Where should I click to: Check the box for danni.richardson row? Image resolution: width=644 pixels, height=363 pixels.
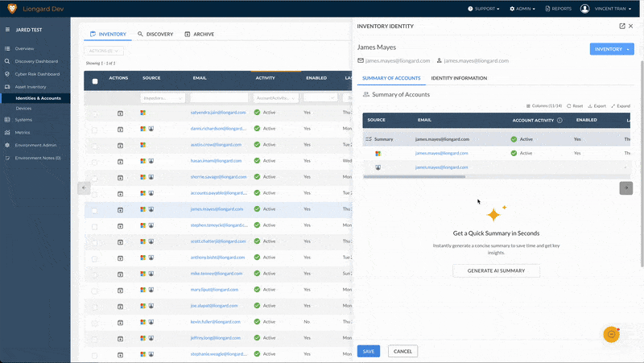click(94, 130)
